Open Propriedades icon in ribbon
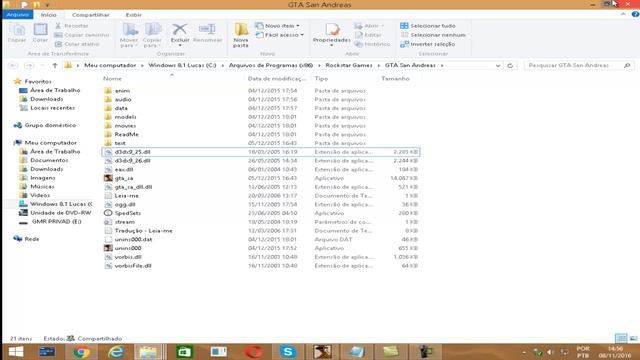The image size is (640, 360). tap(332, 29)
